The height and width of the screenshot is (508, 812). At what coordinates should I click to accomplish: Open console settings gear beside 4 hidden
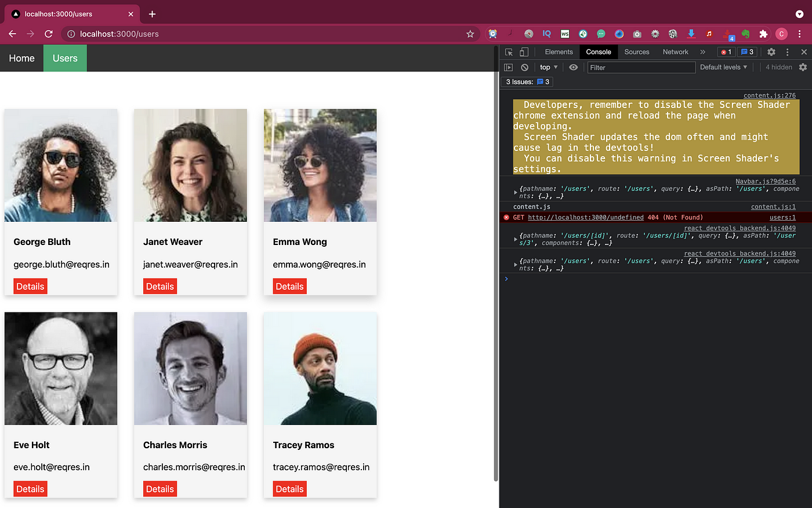(803, 67)
